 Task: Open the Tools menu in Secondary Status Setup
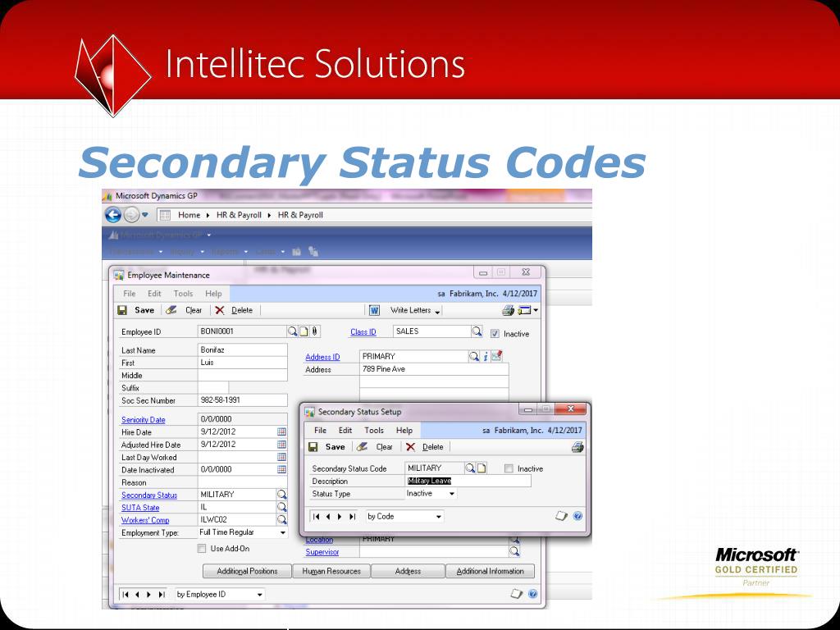click(374, 430)
